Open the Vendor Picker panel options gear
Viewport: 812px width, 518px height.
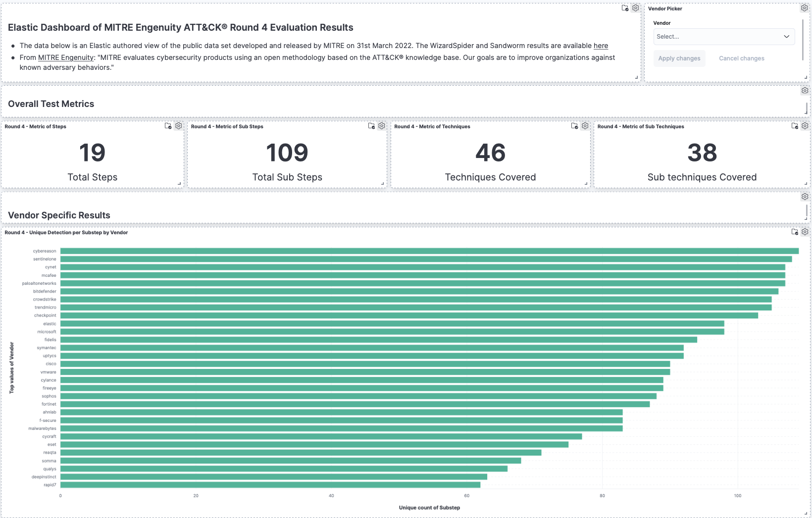click(805, 8)
